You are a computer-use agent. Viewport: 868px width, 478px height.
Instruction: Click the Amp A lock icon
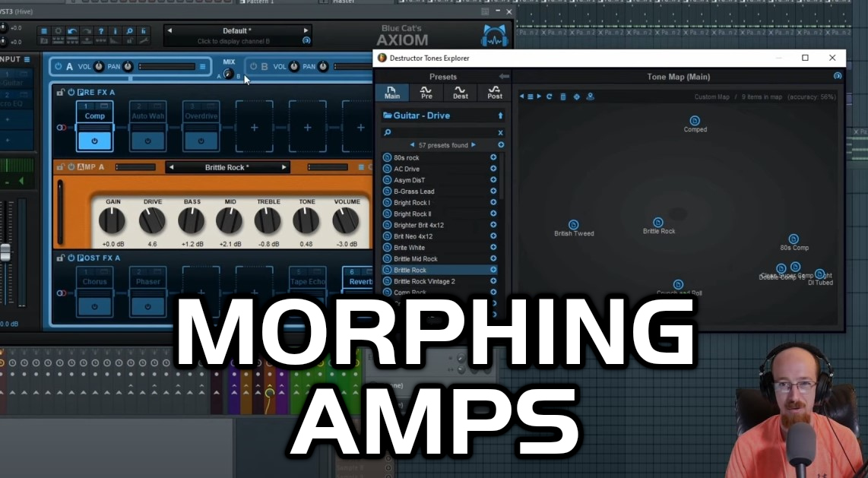click(61, 166)
